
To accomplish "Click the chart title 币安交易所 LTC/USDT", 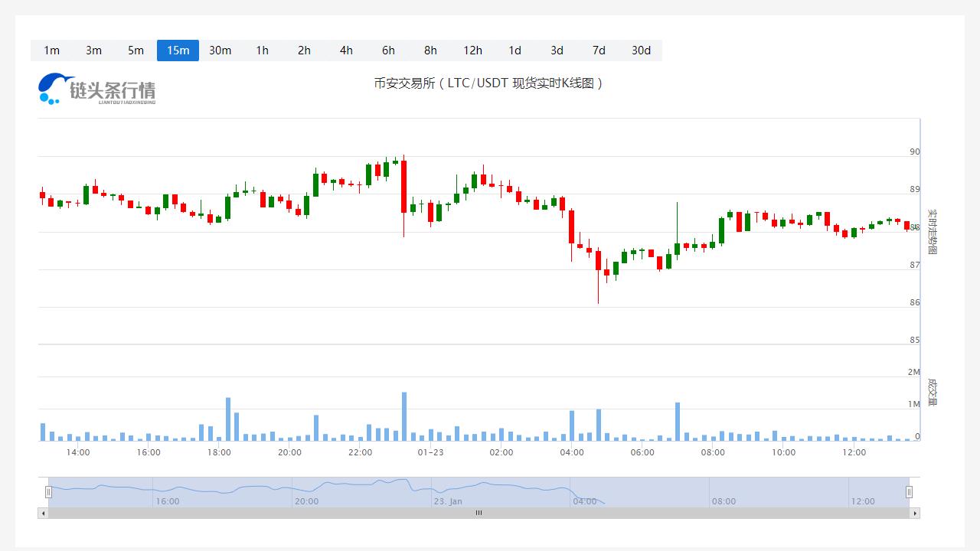I will (x=488, y=83).
